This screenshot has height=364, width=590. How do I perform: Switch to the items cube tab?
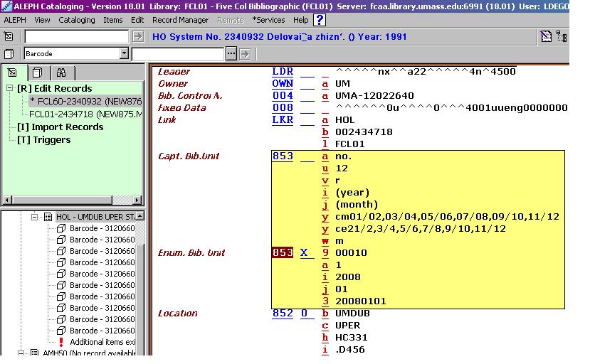37,73
